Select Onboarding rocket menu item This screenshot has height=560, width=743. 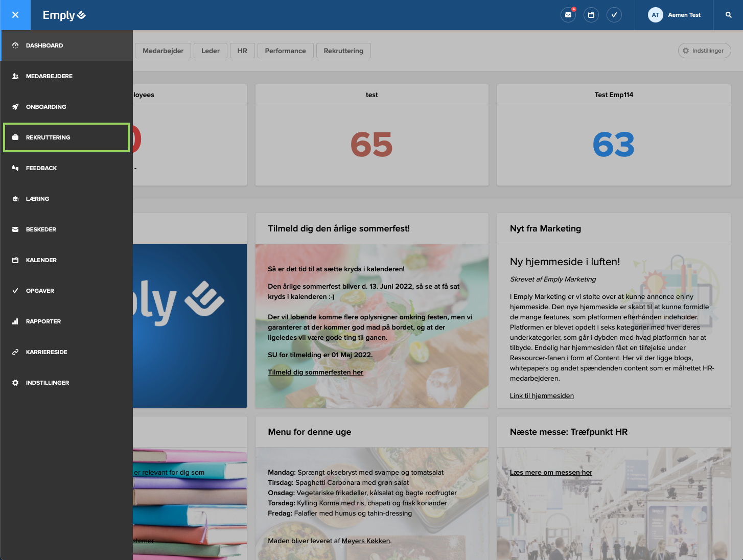coord(46,107)
